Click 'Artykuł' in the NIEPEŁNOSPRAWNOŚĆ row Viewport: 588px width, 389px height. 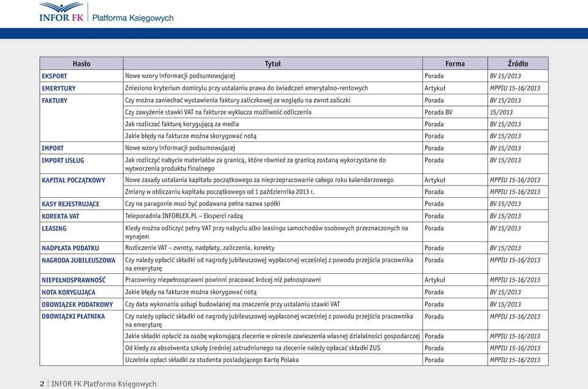pos(435,280)
